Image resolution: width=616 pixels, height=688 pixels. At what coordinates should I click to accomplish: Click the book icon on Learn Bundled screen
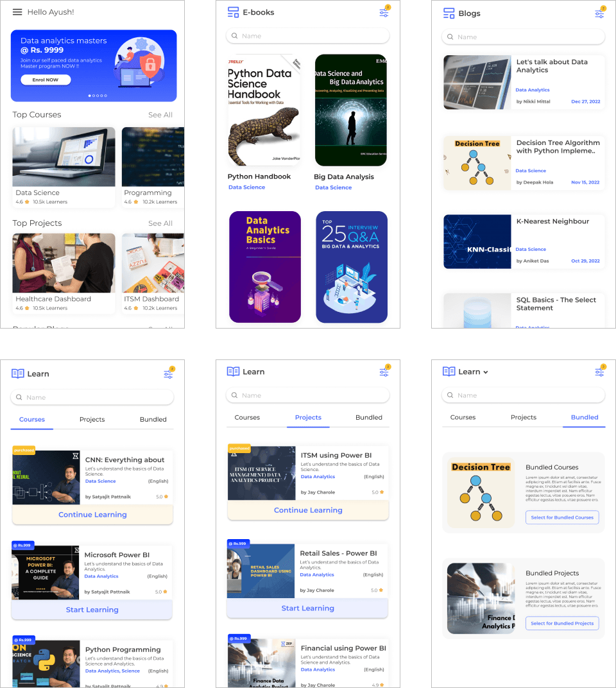[449, 372]
